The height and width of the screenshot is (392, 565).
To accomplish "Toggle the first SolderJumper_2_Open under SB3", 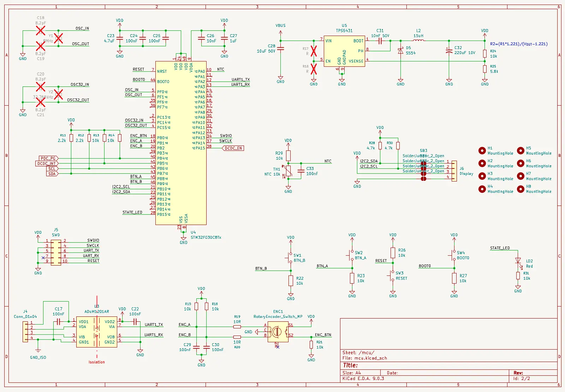I will [423, 163].
